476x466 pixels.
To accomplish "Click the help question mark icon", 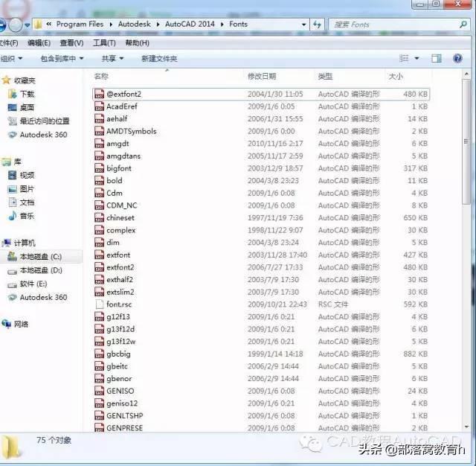I will coord(457,58).
